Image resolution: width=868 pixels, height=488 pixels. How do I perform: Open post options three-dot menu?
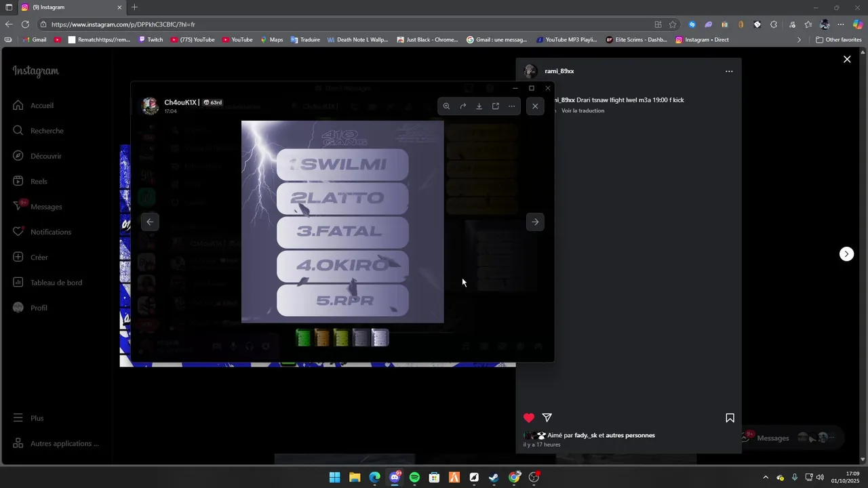pos(729,71)
